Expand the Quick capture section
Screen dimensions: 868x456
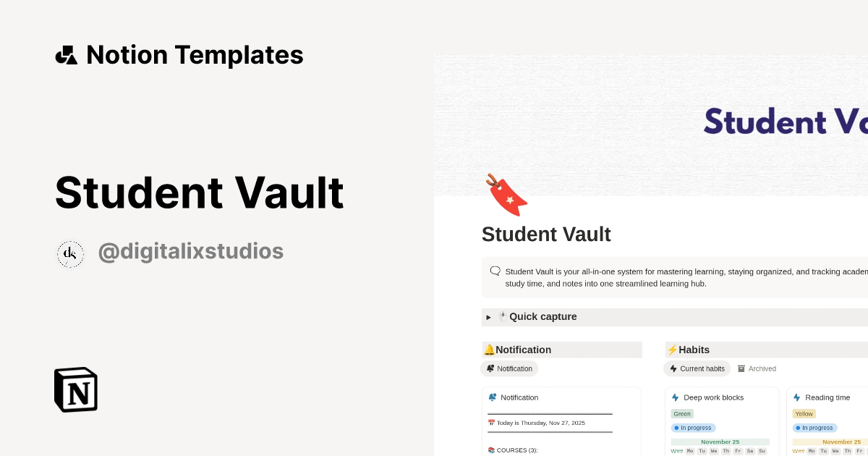pos(488,317)
